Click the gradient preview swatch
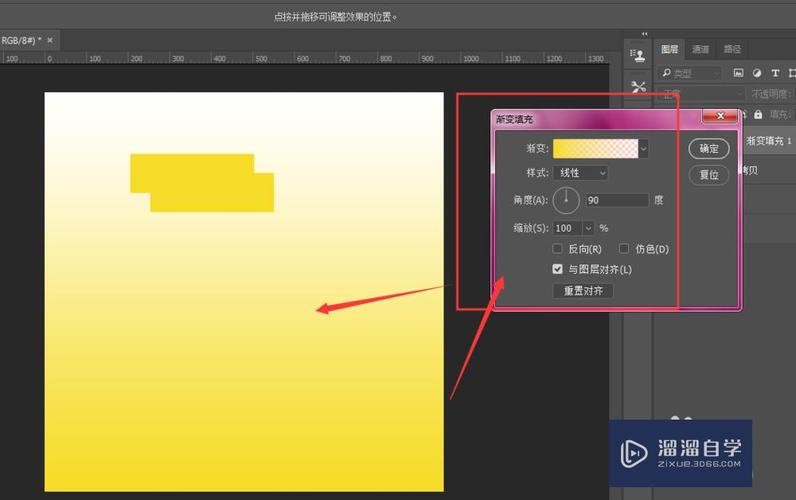This screenshot has width=796, height=500. click(x=595, y=149)
